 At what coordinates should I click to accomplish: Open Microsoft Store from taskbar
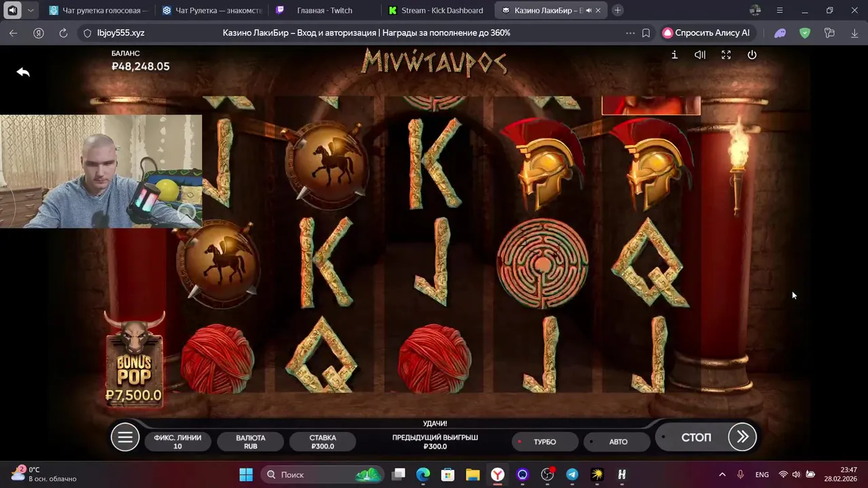click(448, 474)
